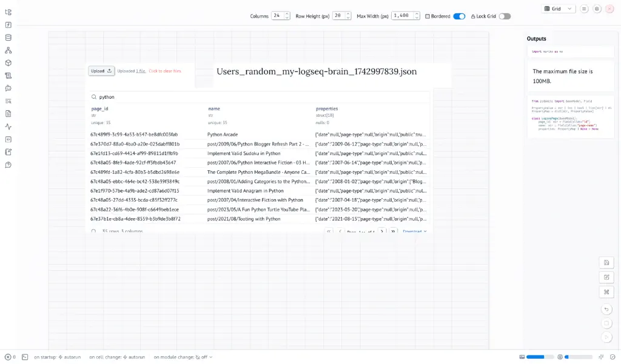Open the snippets code icon panel

click(8, 139)
